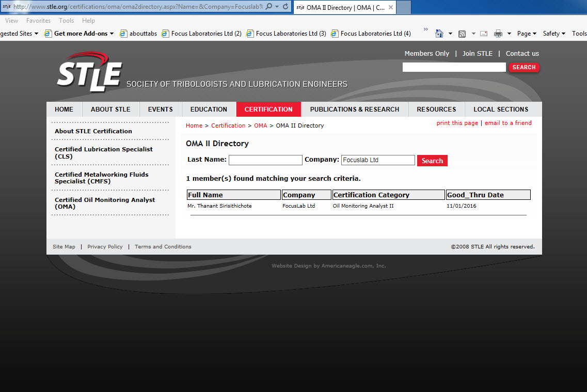Expand the Print dropdown arrow

click(x=509, y=34)
